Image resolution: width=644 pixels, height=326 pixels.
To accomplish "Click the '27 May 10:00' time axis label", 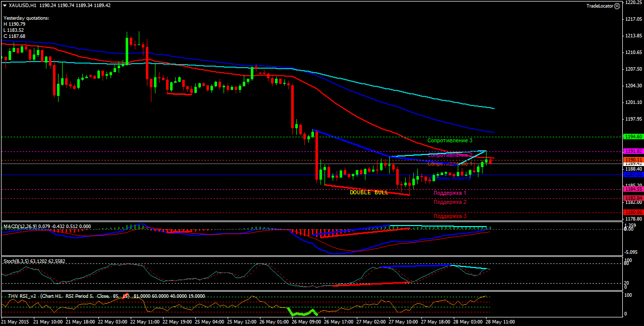I will (x=403, y=321).
